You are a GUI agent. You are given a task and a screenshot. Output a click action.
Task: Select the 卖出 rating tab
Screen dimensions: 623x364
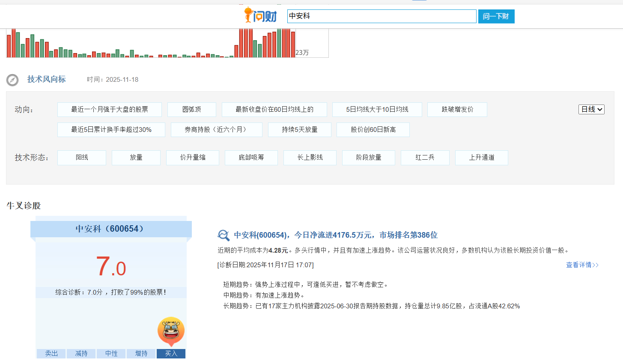pos(51,353)
